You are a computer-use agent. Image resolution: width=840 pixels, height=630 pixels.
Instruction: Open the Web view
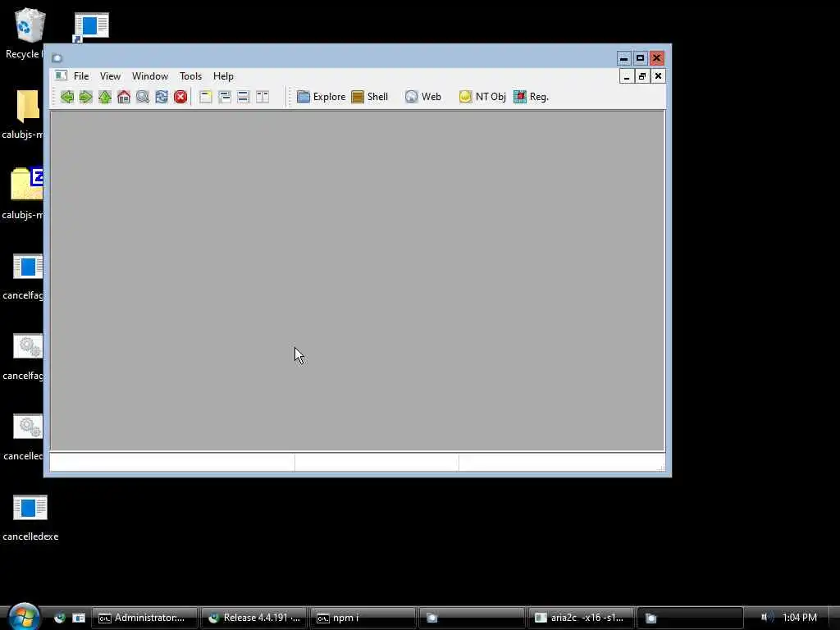pos(423,97)
